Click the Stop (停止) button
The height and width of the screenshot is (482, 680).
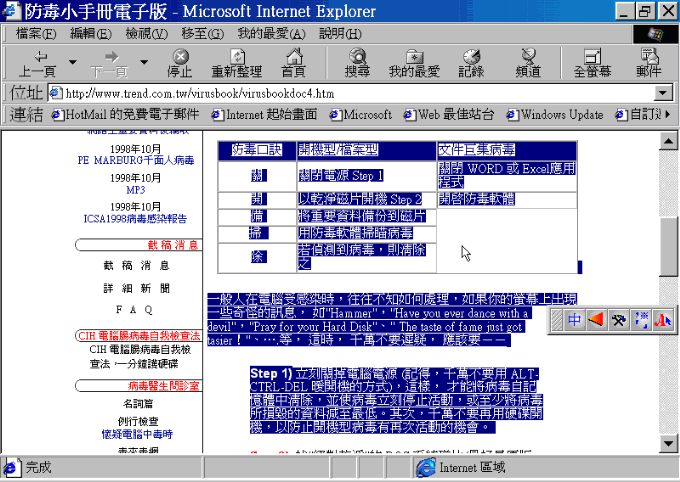pyautogui.click(x=180, y=63)
